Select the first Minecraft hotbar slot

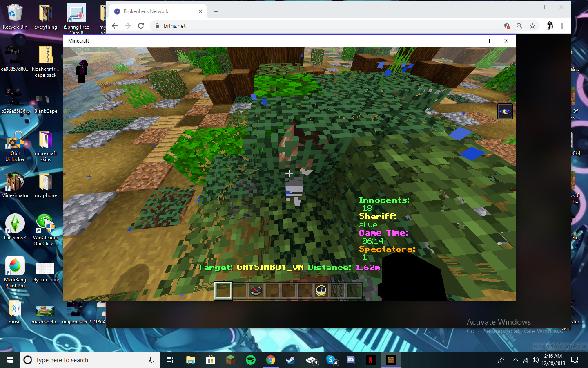coord(223,291)
